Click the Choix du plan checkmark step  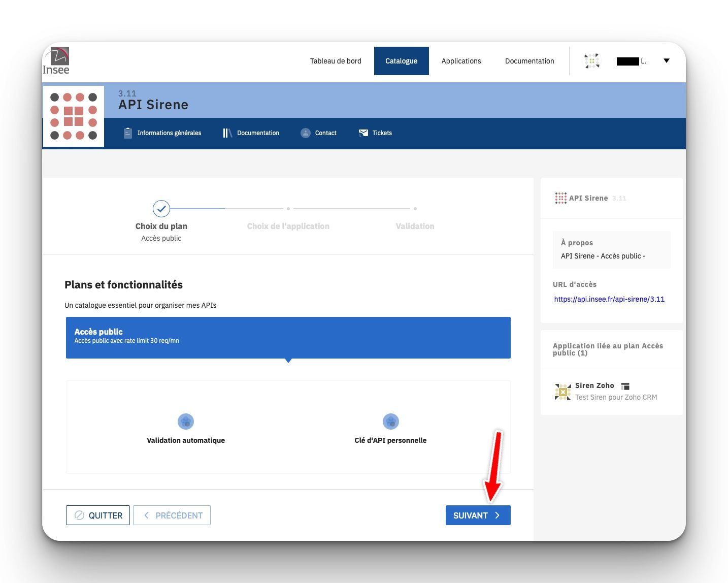[161, 209]
